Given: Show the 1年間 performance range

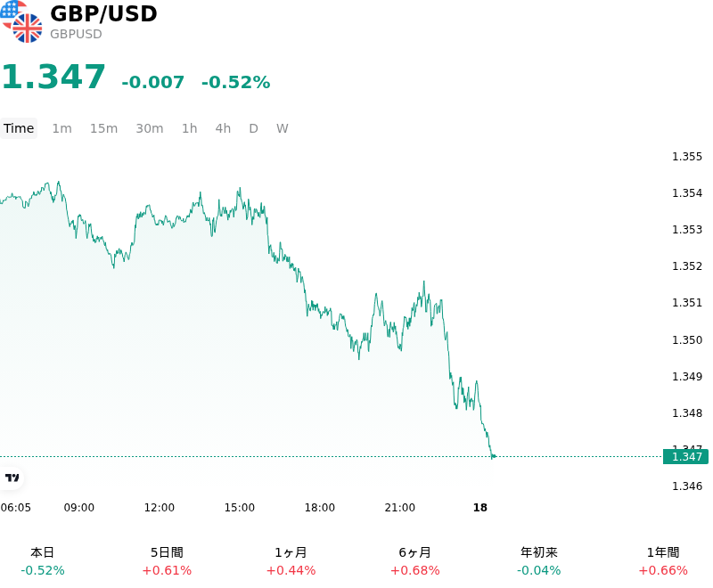Looking at the screenshot, I should click(663, 561).
